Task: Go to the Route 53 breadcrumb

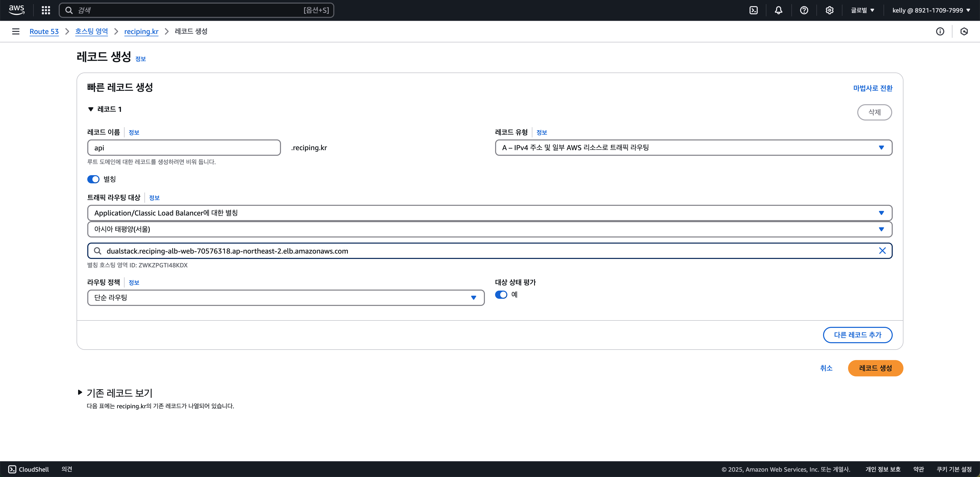Action: (x=44, y=32)
